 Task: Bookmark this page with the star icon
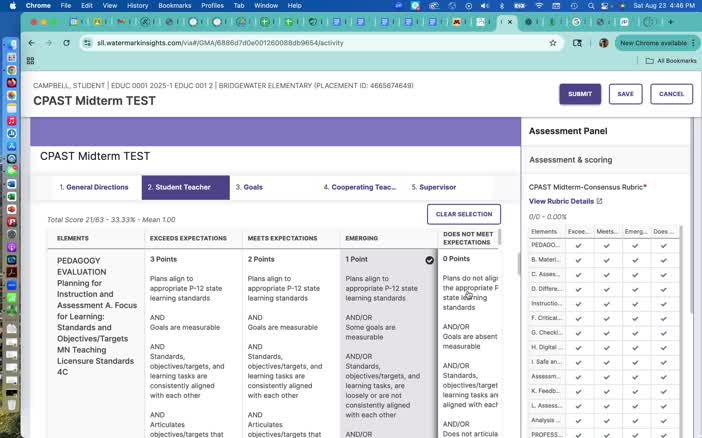(x=553, y=43)
